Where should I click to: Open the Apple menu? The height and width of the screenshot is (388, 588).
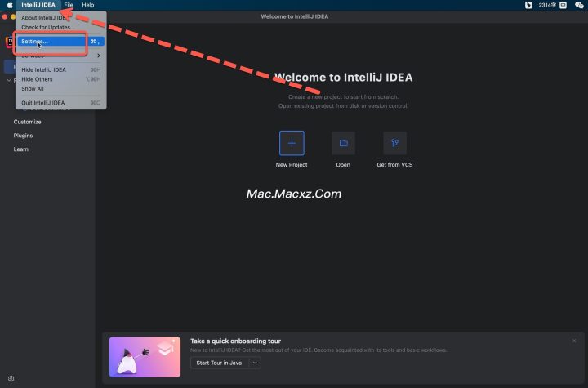[10, 5]
